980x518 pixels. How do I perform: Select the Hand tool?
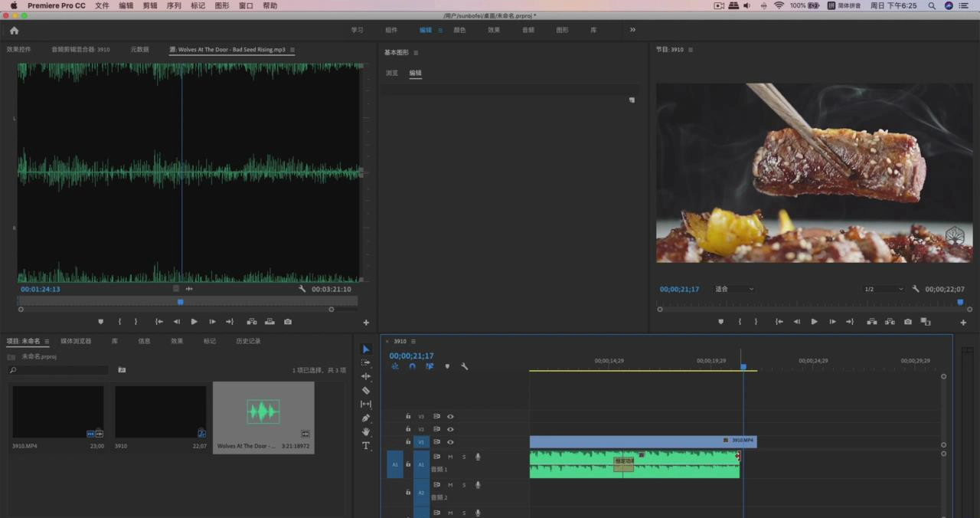click(x=365, y=431)
